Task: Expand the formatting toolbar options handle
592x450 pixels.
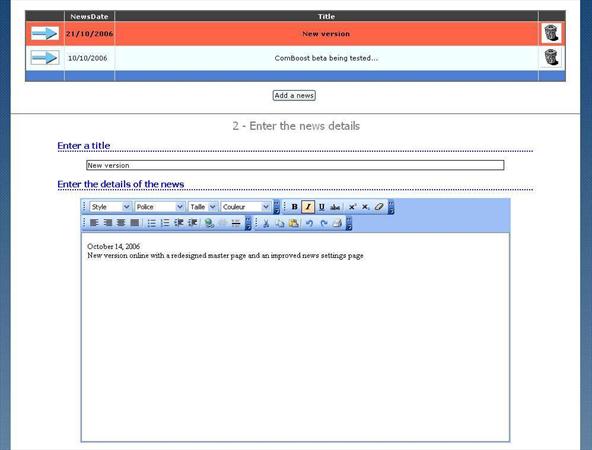Action: click(x=391, y=207)
